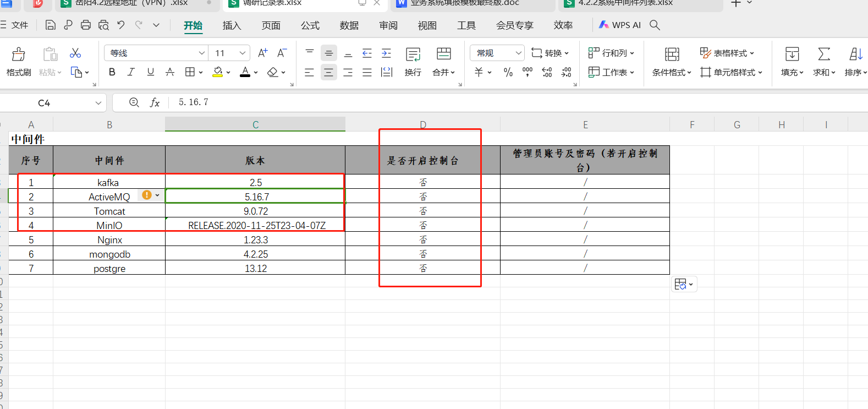
Task: Toggle top vertical alignment
Action: coord(310,53)
